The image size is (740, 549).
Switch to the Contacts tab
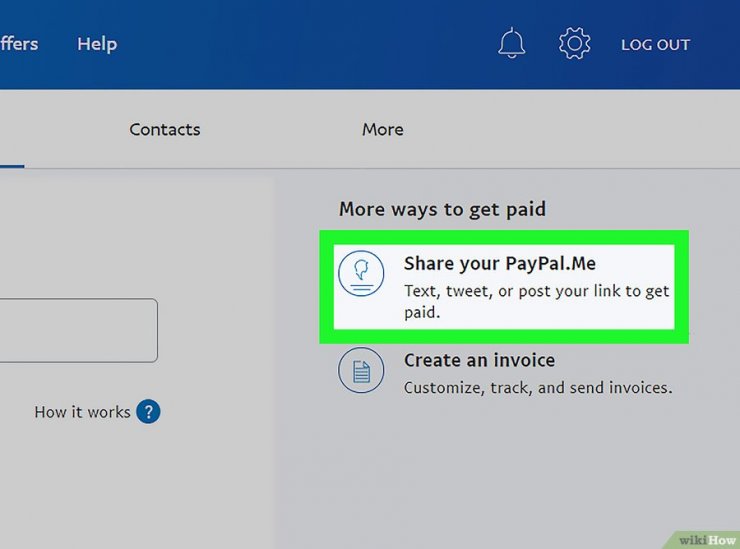[x=165, y=129]
